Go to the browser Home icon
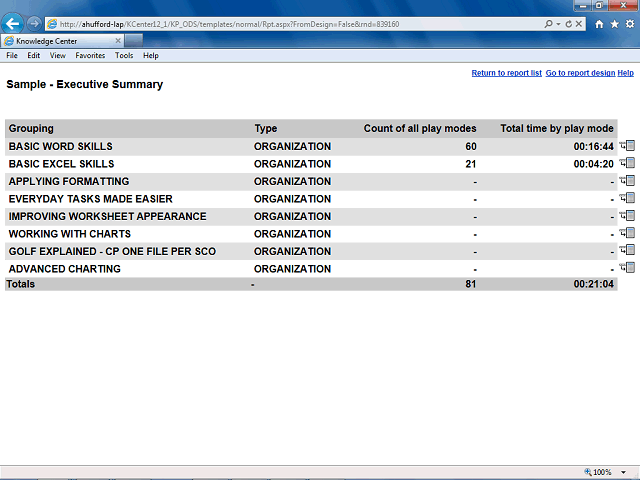640x480 pixels. (599, 24)
